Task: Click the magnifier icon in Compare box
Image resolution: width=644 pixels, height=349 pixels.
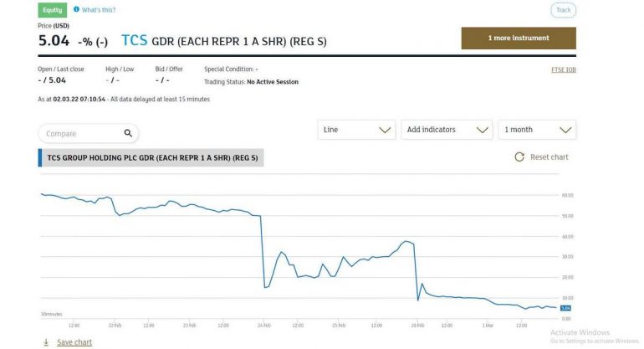Action: coord(128,133)
